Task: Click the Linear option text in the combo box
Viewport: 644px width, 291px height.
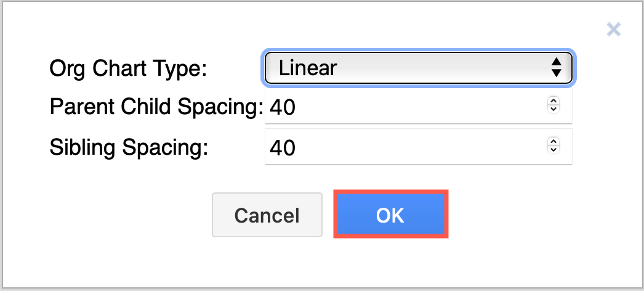Action: click(x=308, y=67)
